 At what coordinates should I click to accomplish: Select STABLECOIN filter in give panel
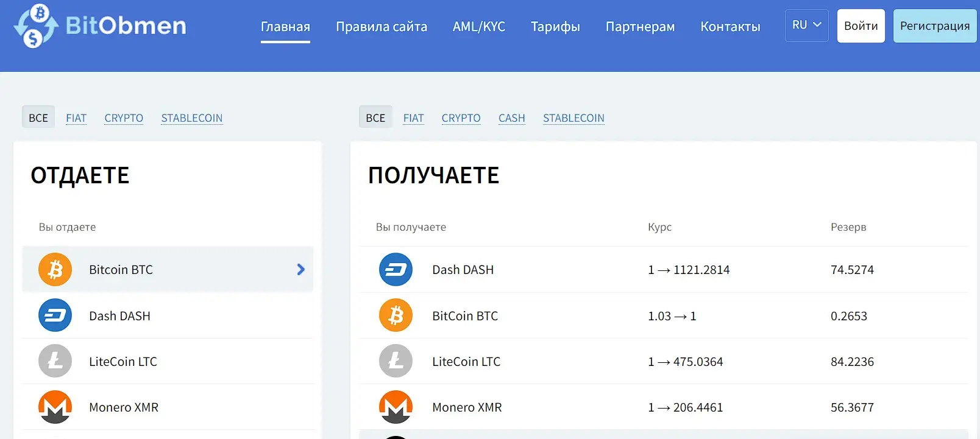pyautogui.click(x=192, y=118)
